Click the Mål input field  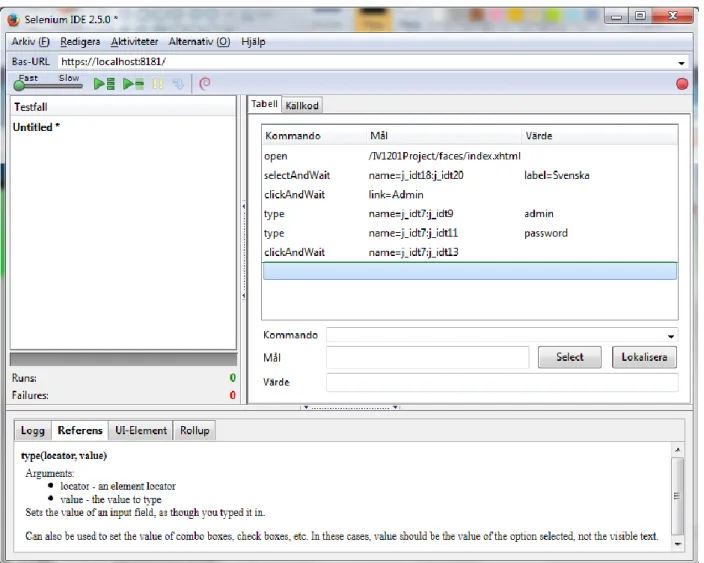pos(427,357)
